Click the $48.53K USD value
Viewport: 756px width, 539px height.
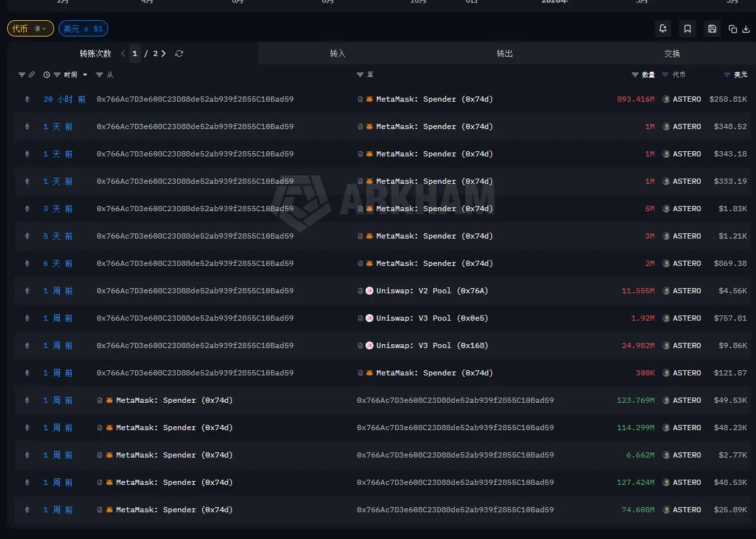(731, 482)
